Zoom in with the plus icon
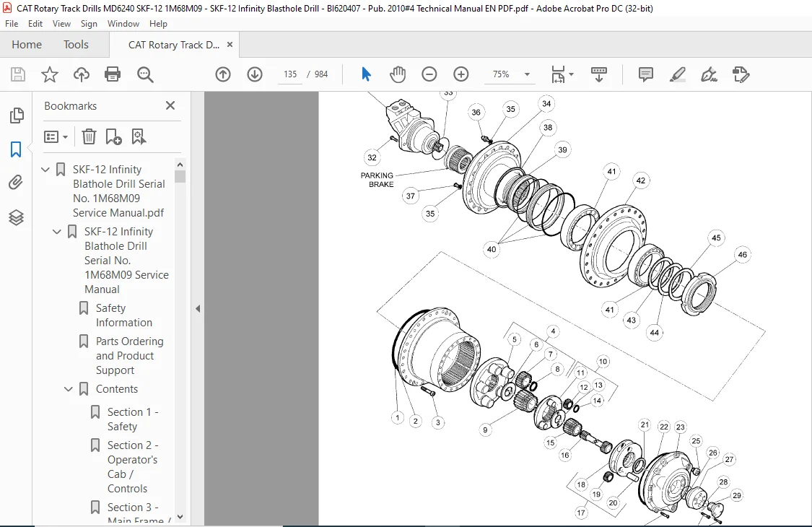The width and height of the screenshot is (812, 527). (x=461, y=74)
